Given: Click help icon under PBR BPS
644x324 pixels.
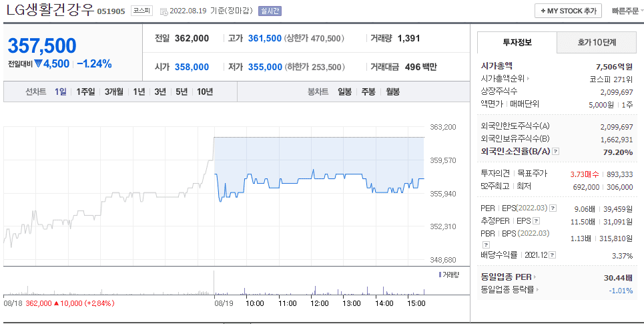Looking at the screenshot, I should [x=485, y=245].
